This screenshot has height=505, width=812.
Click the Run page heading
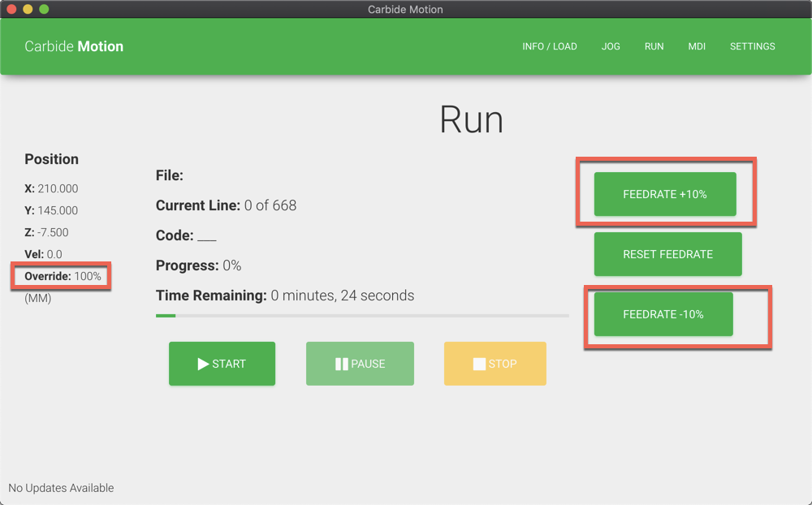(471, 119)
